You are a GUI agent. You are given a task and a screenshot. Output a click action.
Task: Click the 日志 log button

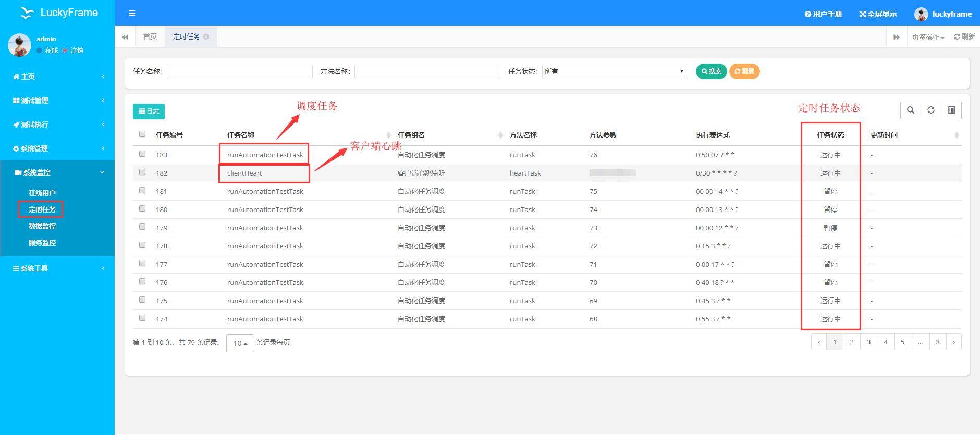149,111
